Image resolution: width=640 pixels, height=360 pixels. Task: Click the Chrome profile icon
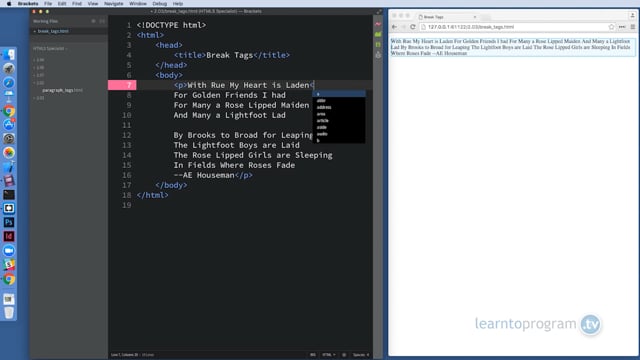(632, 16)
